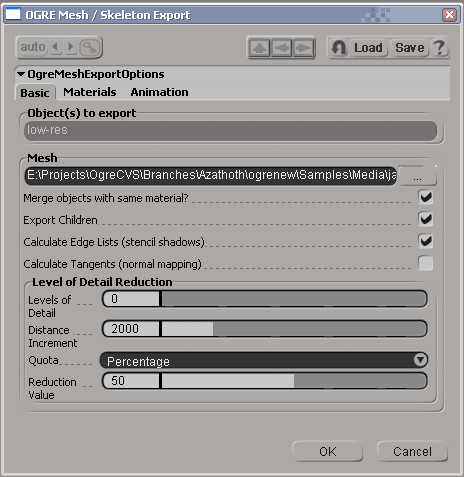Enable Calculate Tangents (normal mapping) checkbox
The image size is (464, 477).
(x=426, y=263)
